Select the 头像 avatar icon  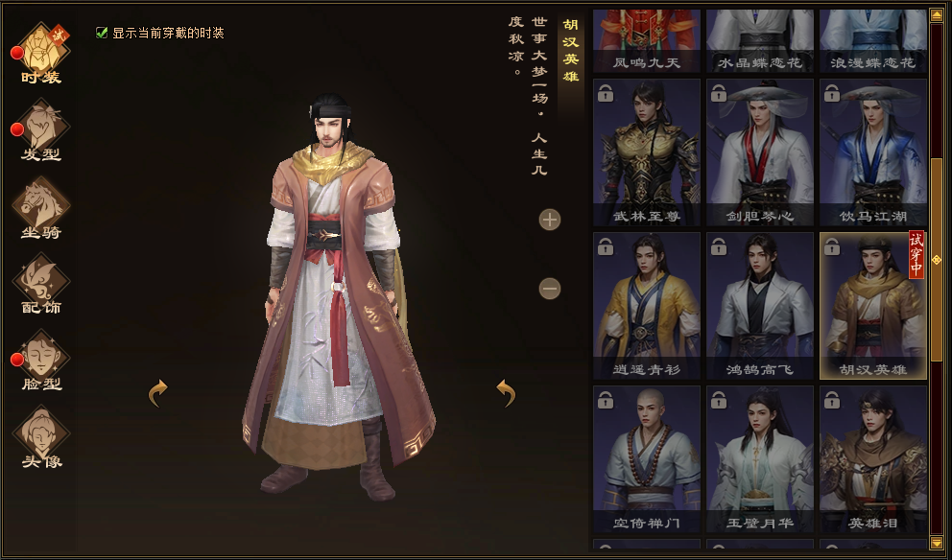tap(41, 437)
